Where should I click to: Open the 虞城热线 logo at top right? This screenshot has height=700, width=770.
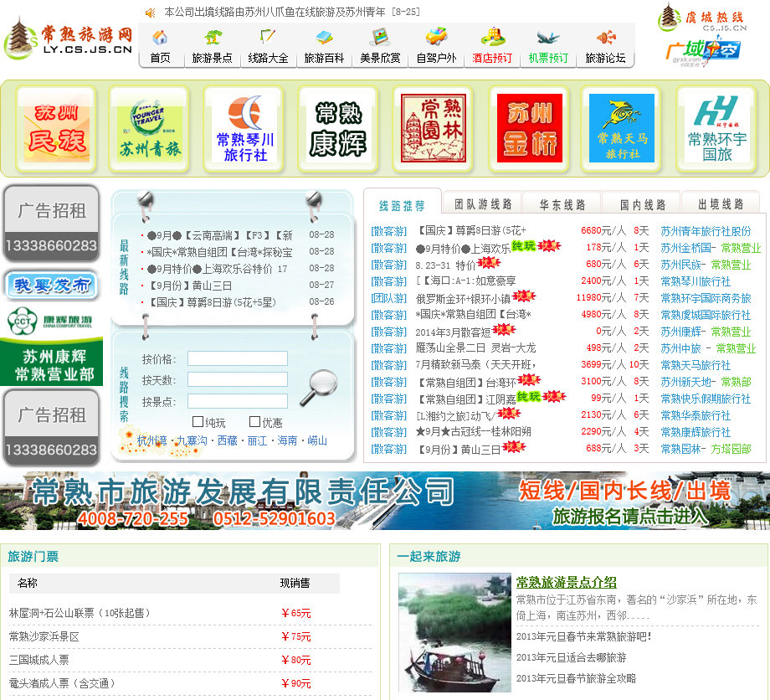tap(702, 18)
